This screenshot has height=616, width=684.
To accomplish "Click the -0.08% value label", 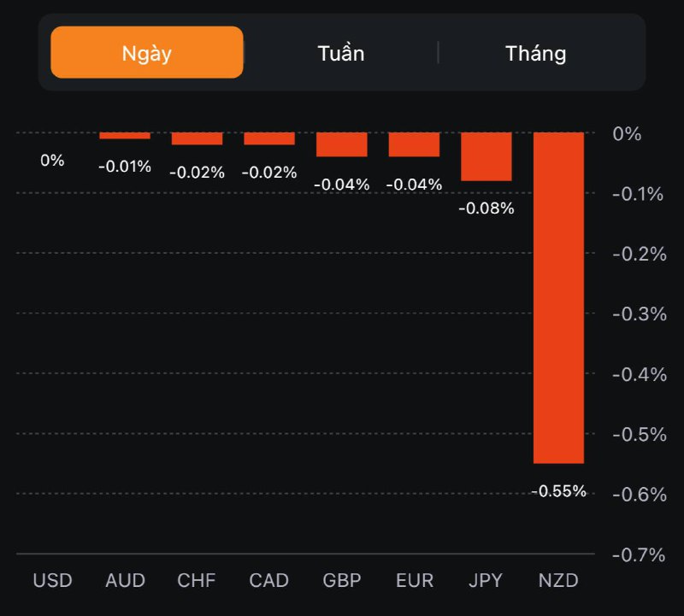I will point(486,208).
